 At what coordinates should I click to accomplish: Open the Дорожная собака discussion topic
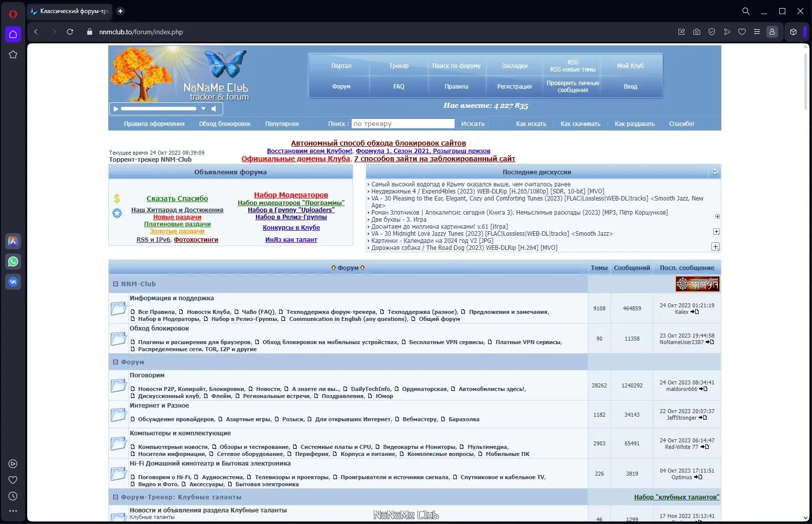tap(464, 248)
